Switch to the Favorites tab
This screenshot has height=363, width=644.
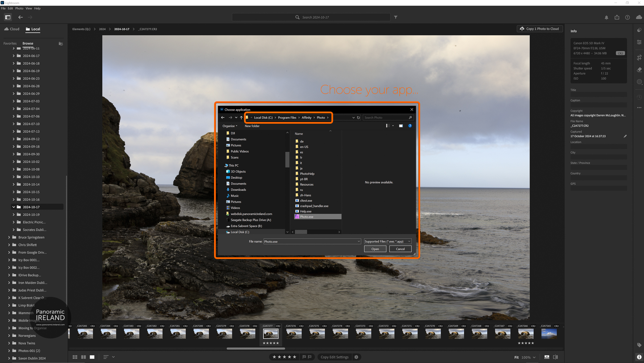pos(10,44)
